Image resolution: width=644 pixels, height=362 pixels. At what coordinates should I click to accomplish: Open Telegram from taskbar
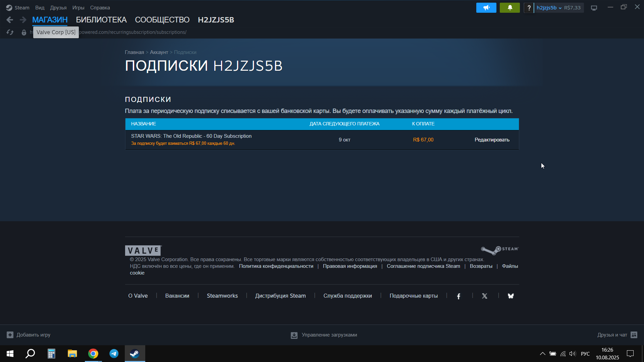(x=114, y=354)
